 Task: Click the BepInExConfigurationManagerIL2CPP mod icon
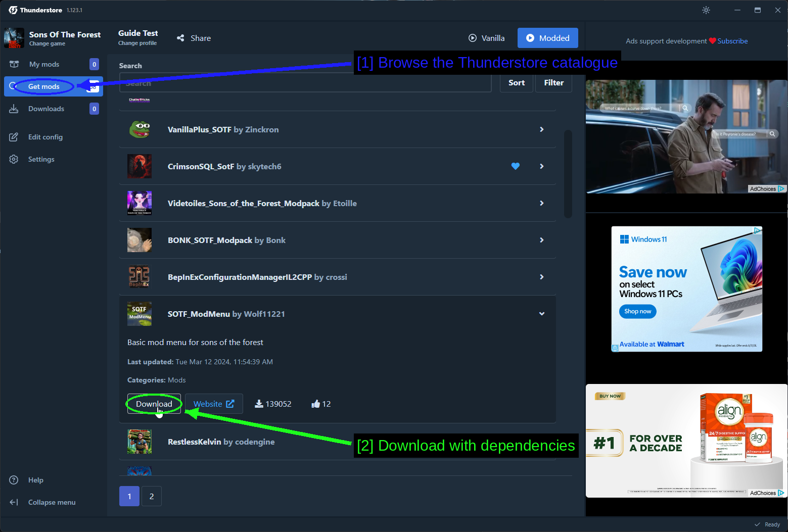click(x=140, y=277)
